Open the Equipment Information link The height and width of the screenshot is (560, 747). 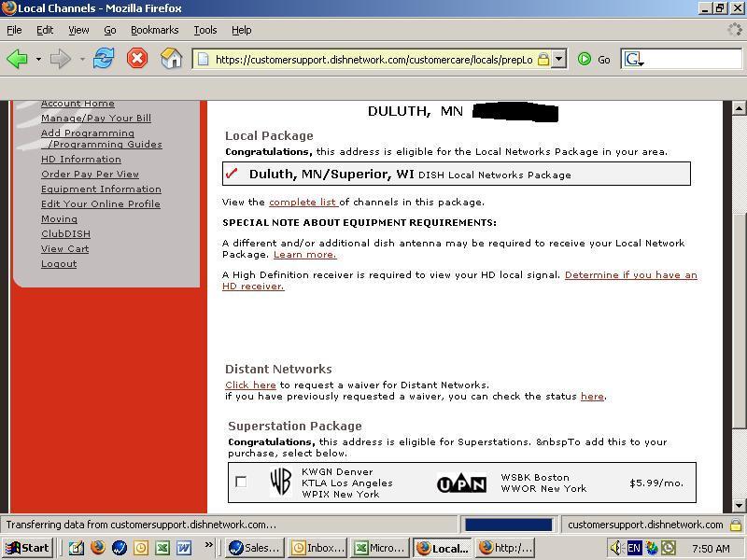coord(101,189)
